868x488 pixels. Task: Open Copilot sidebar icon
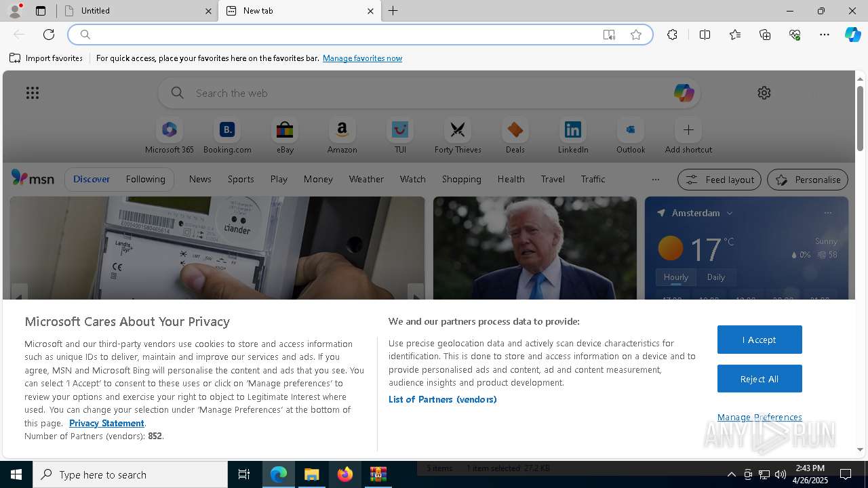click(852, 35)
